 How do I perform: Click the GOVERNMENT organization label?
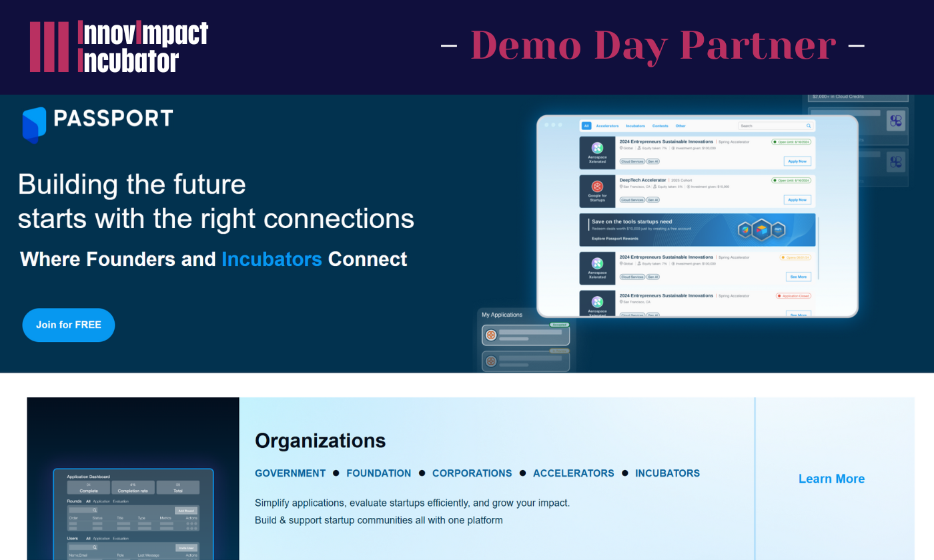click(290, 473)
